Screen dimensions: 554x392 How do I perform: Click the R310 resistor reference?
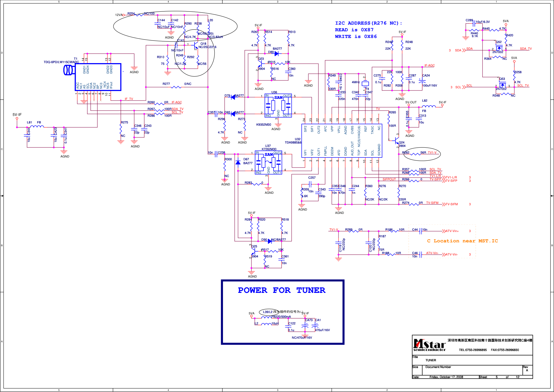tap(160, 57)
